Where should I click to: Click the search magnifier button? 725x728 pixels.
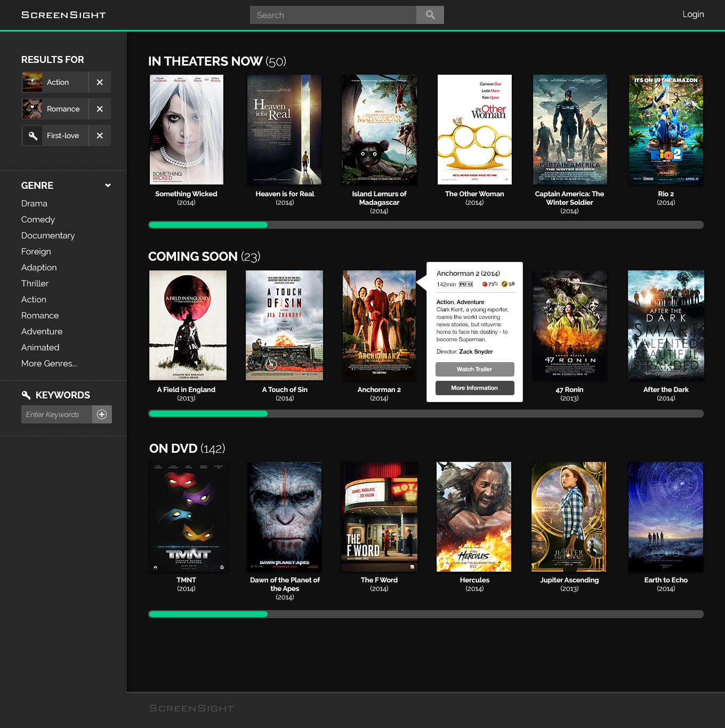pyautogui.click(x=430, y=15)
